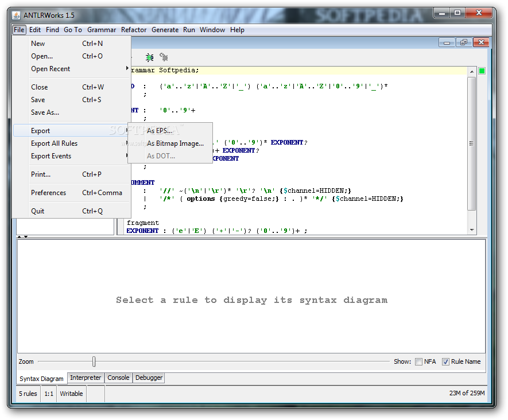Choose Quit from the File menu
Screen dimensions: 508x420
(71, 211)
